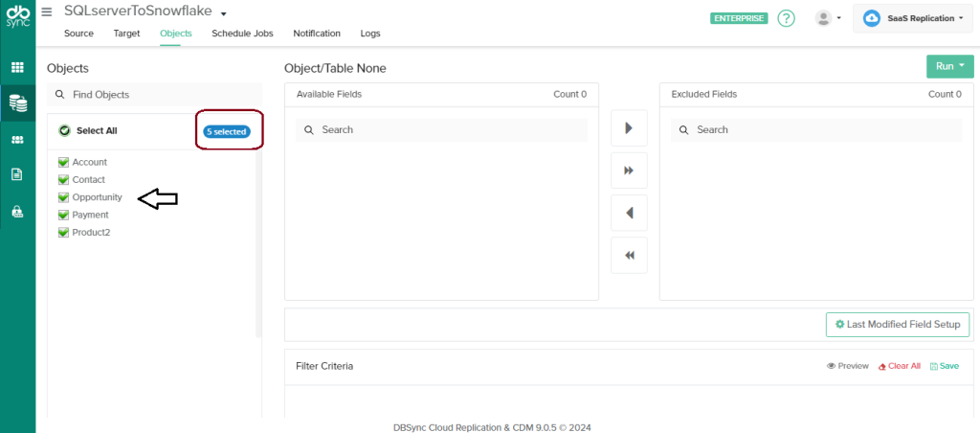Switch to the Source tab

pyautogui.click(x=78, y=34)
